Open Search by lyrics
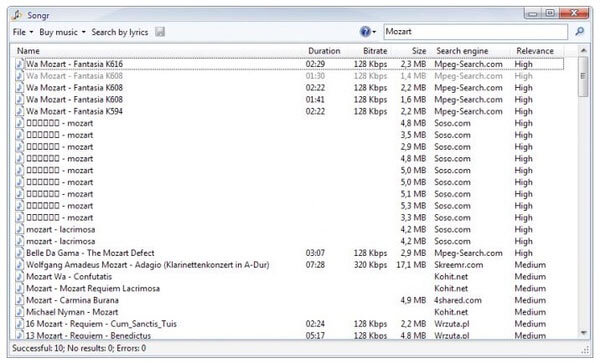Screen dimensions: 600x363 pos(119,32)
